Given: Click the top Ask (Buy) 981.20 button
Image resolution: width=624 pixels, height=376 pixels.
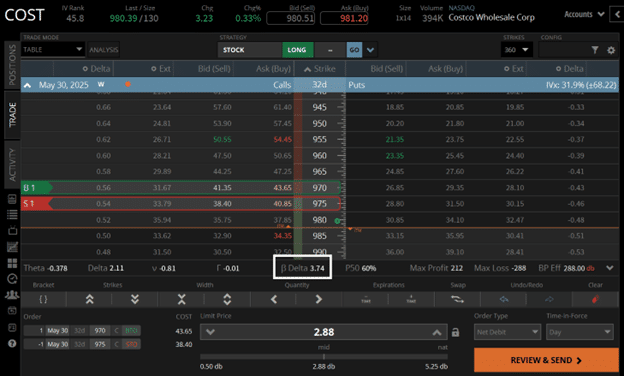Looking at the screenshot, I should click(x=344, y=18).
